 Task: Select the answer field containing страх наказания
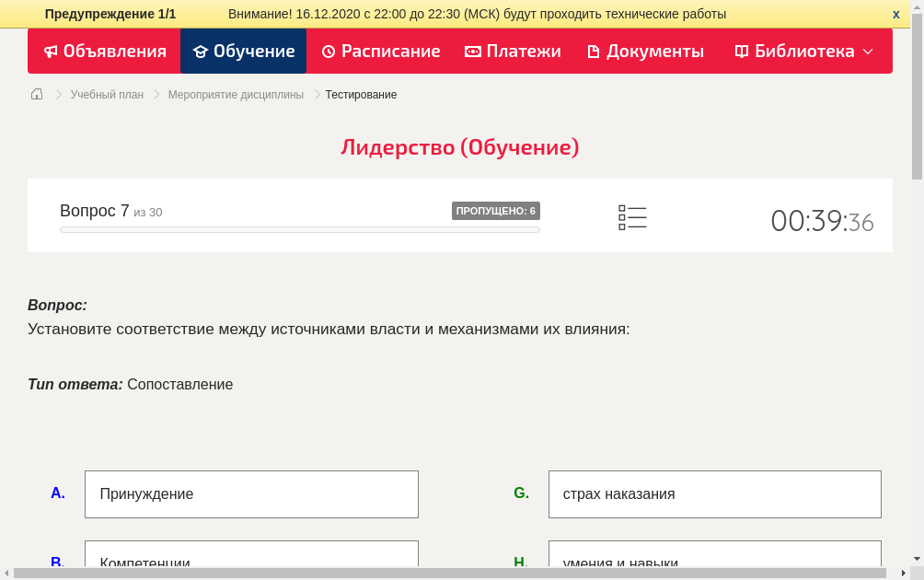(715, 493)
